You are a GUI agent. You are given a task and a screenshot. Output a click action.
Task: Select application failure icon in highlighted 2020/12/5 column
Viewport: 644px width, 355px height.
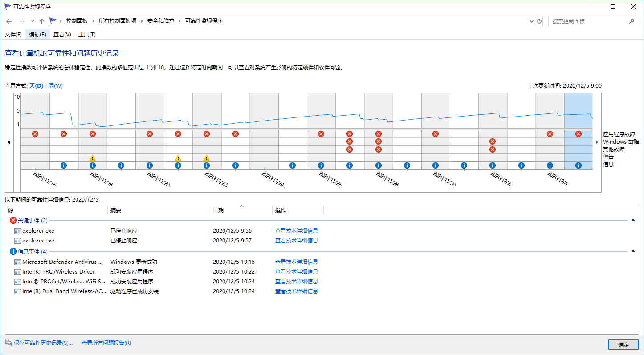[579, 134]
